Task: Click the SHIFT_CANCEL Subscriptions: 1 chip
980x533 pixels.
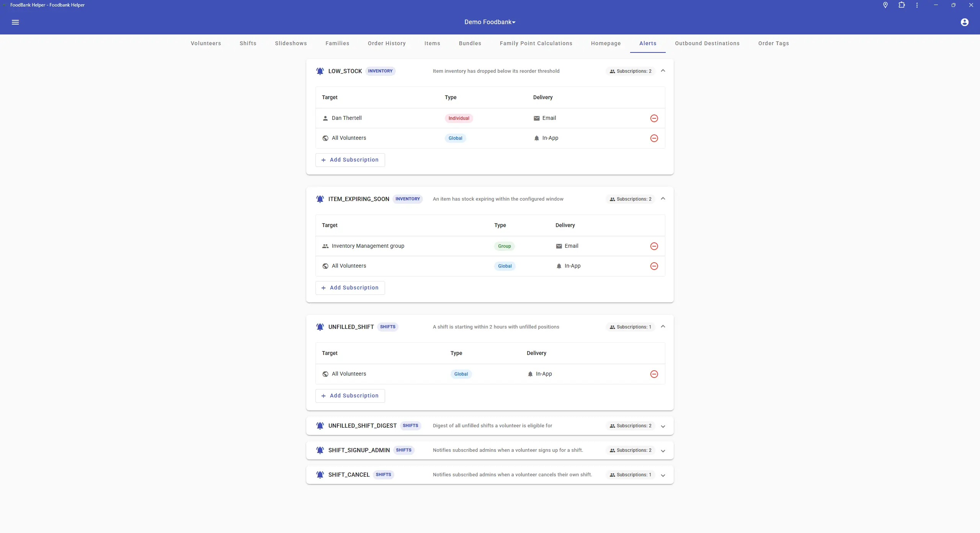Action: point(630,475)
